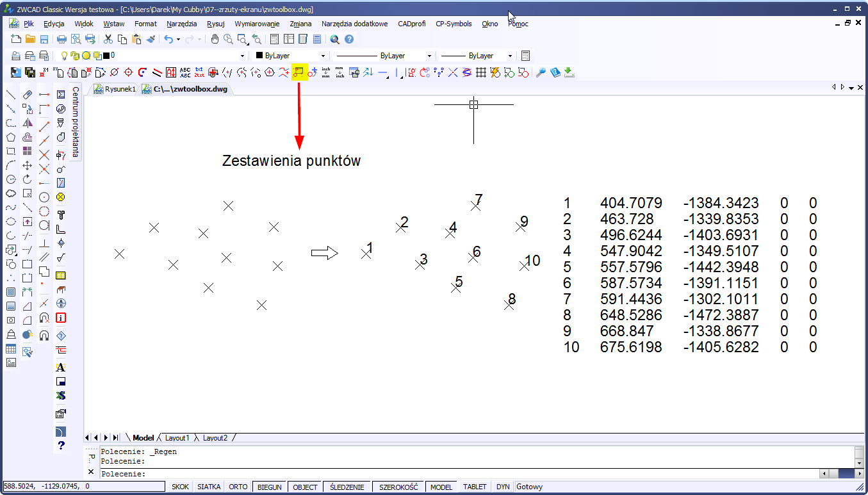Open the CADprofi menu
This screenshot has width=868, height=495.
point(412,24)
